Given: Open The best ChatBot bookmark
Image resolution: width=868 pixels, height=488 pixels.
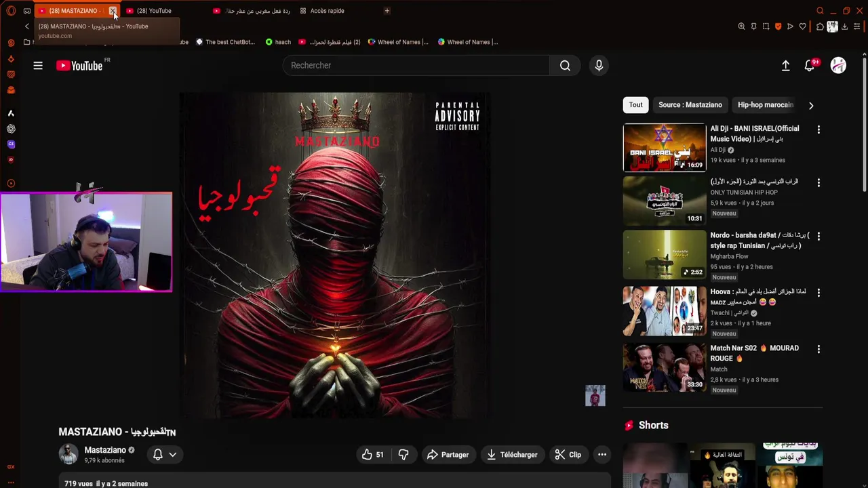Looking at the screenshot, I should (225, 42).
